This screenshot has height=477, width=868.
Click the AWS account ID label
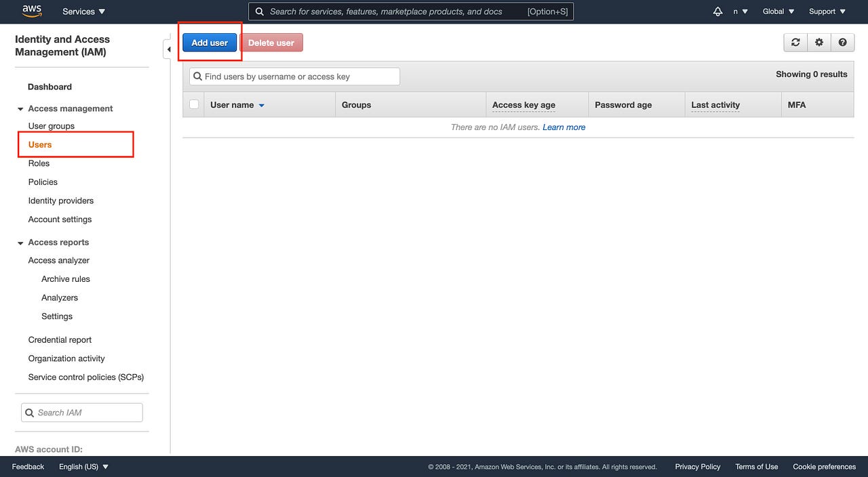[x=49, y=449]
